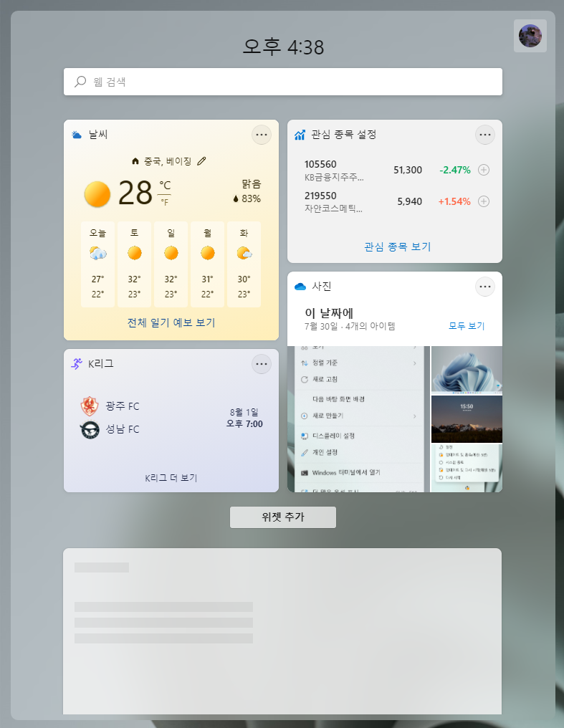Click the 오후 4:38 clock text
The image size is (564, 728).
pos(283,47)
